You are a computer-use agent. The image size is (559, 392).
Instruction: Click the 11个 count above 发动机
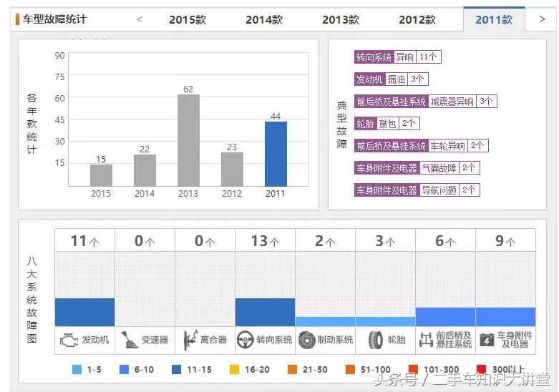click(x=85, y=241)
